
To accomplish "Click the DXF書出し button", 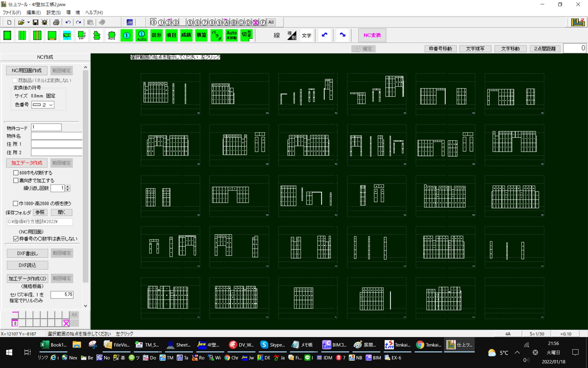I will tap(28, 253).
